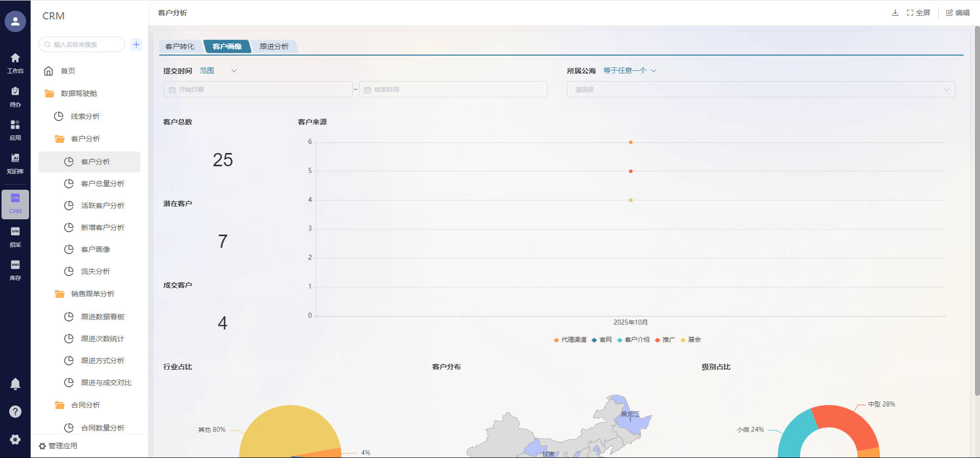
Task: Open the 工作台 workbench icon
Action: tap(15, 63)
